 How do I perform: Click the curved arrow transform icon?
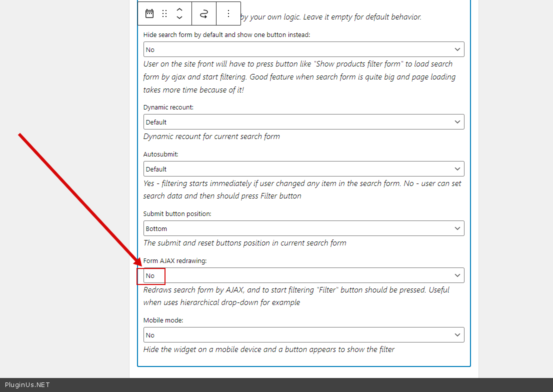(204, 13)
